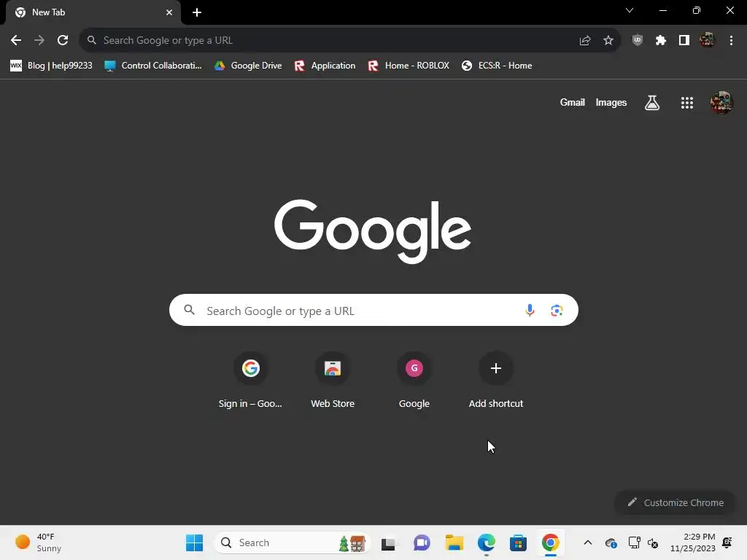Click the Chrome icon in the taskbar
The height and width of the screenshot is (560, 747).
pos(550,542)
